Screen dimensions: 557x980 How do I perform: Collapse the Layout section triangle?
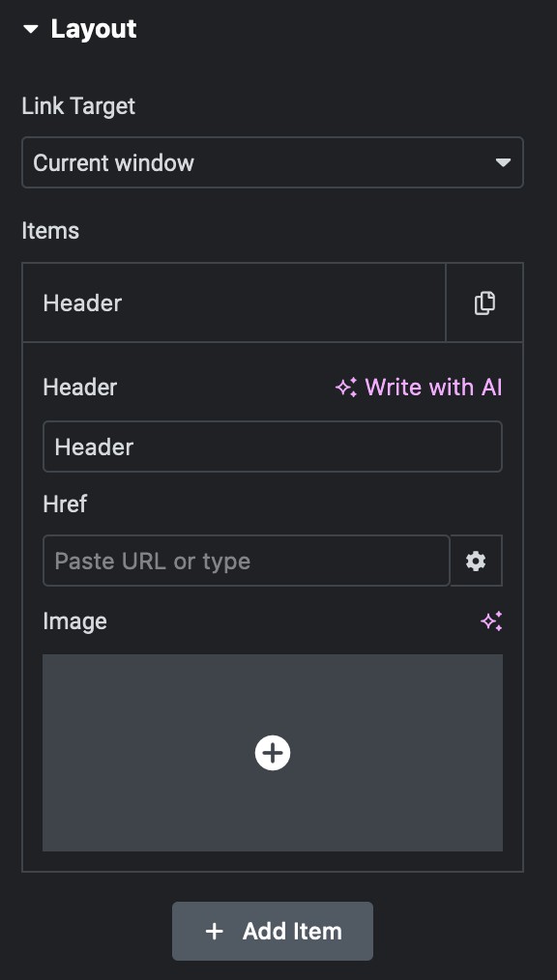tap(31, 29)
